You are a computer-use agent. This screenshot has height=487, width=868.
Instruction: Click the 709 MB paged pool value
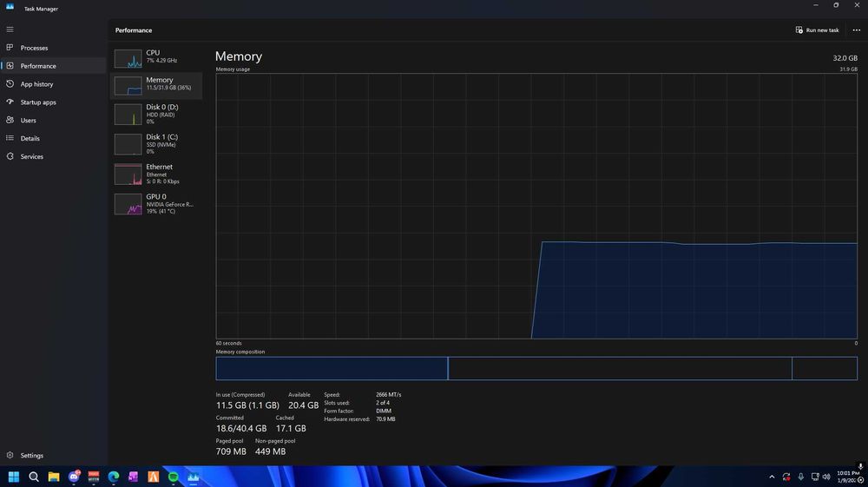(231, 451)
